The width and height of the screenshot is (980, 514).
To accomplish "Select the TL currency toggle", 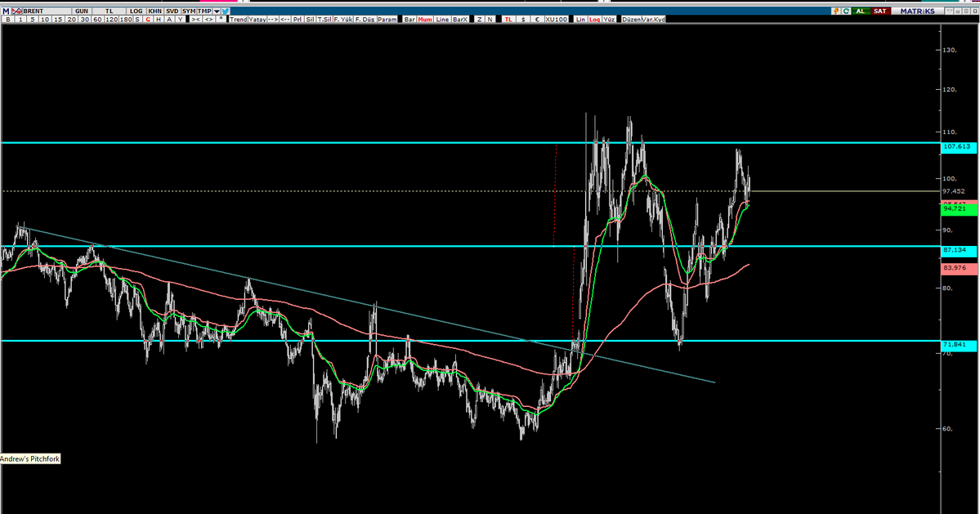I will click(508, 20).
